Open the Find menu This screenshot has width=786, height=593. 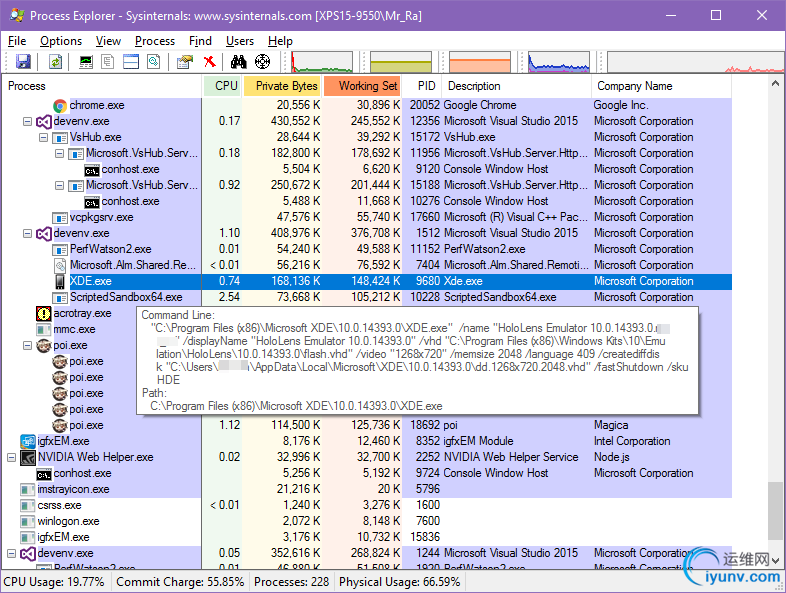coord(200,41)
